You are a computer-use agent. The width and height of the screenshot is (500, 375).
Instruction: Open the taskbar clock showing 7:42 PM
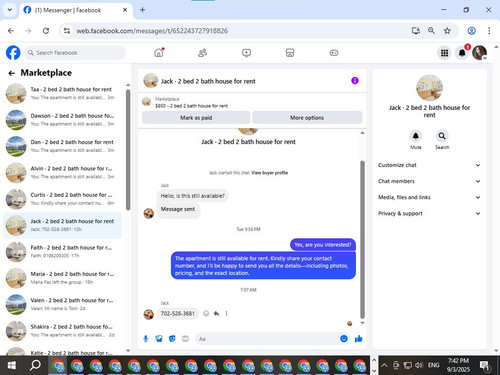(458, 365)
